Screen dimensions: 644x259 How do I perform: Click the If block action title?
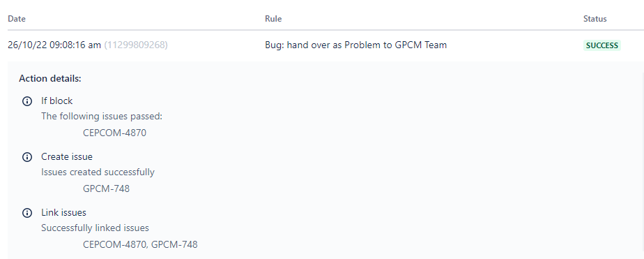pos(56,101)
